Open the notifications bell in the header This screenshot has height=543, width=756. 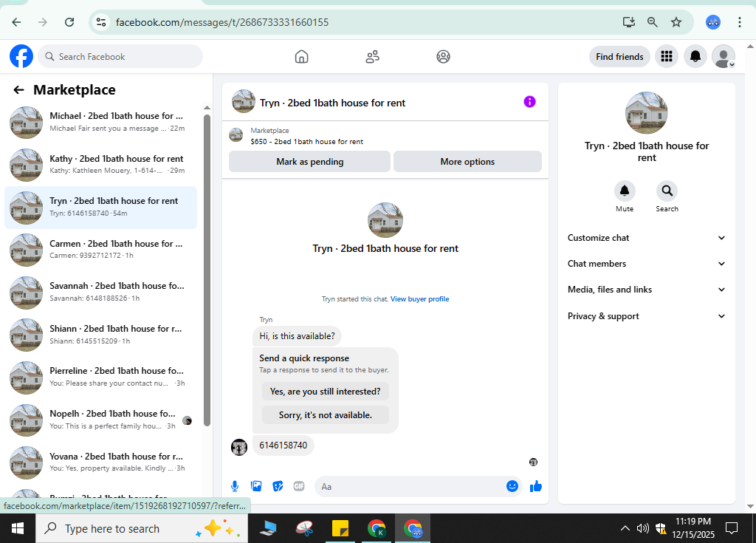click(x=695, y=56)
